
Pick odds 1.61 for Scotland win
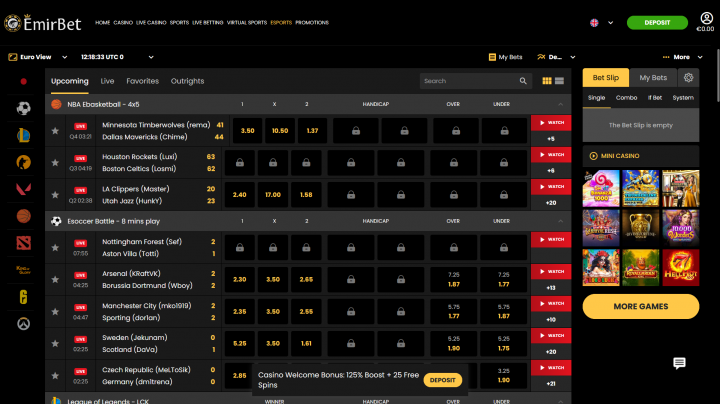[x=306, y=343]
